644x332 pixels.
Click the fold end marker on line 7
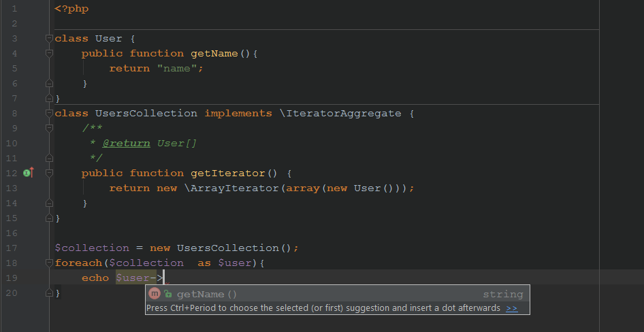point(49,99)
